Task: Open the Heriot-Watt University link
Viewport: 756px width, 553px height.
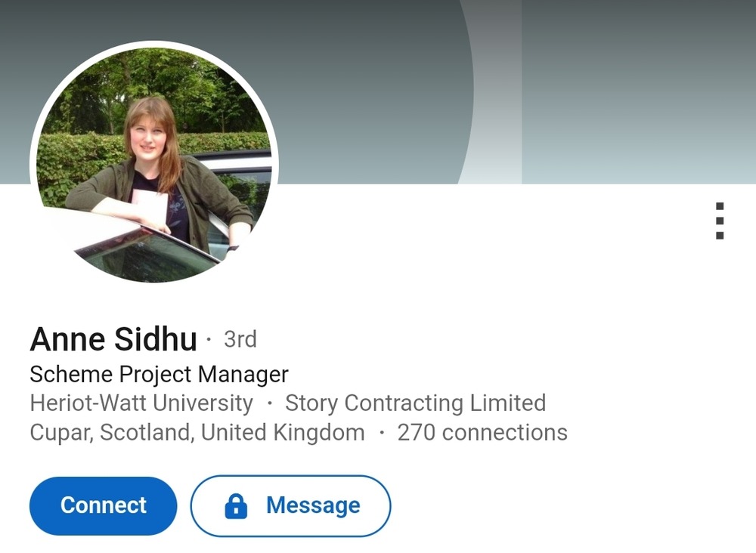Action: pyautogui.click(x=141, y=403)
